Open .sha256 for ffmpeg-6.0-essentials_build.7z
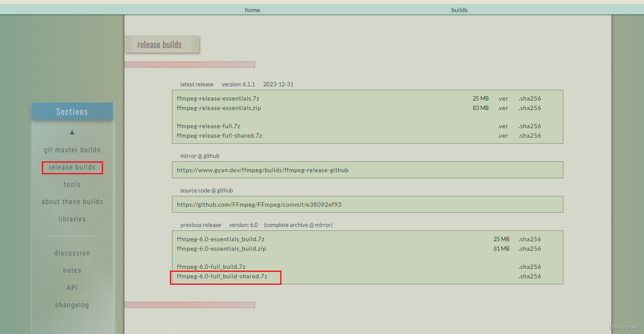This screenshot has width=644, height=334. 530,239
